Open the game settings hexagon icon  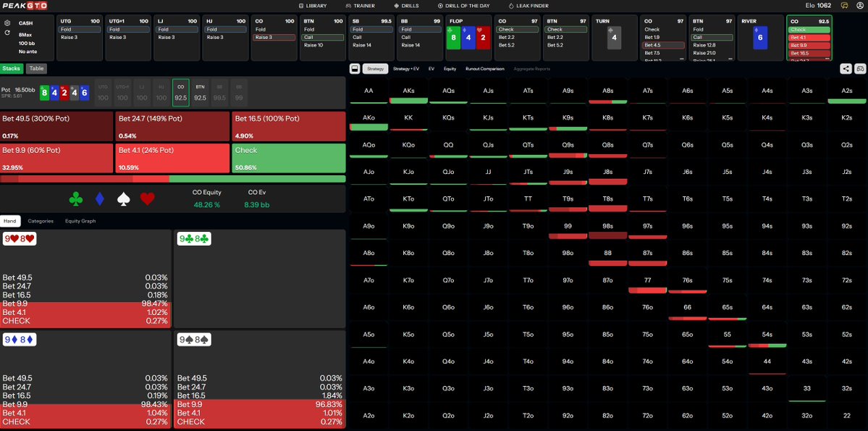[x=7, y=23]
